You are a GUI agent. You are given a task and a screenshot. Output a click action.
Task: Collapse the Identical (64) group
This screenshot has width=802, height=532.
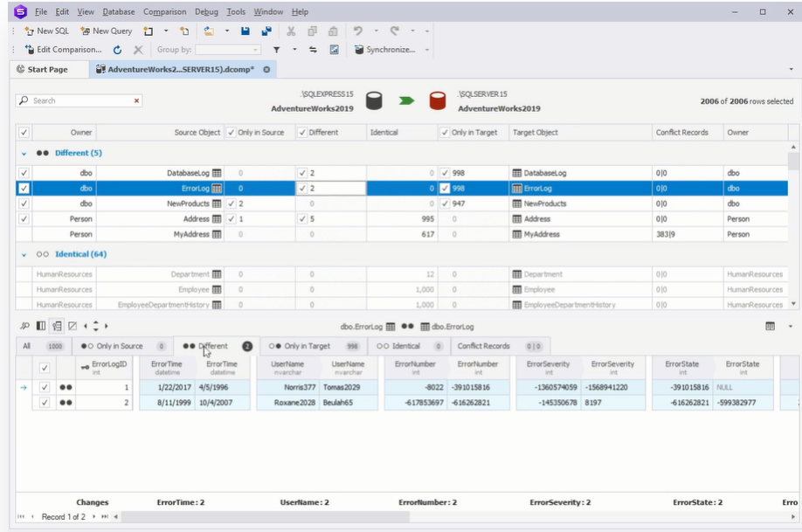coord(24,254)
